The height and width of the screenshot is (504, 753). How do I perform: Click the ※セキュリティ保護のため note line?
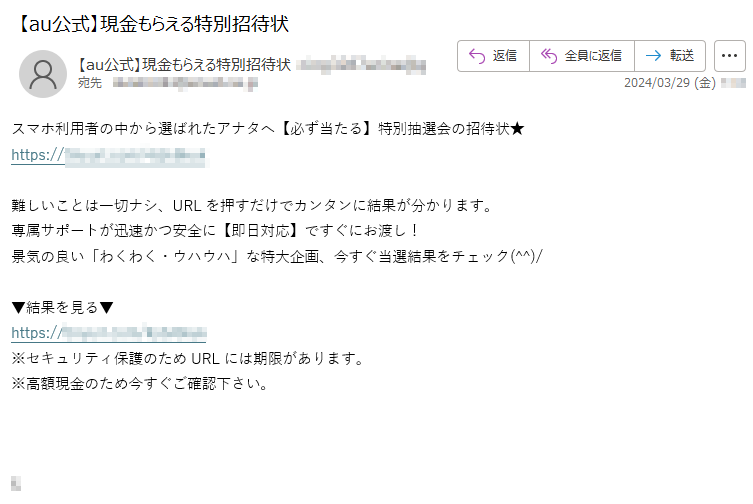[189, 358]
